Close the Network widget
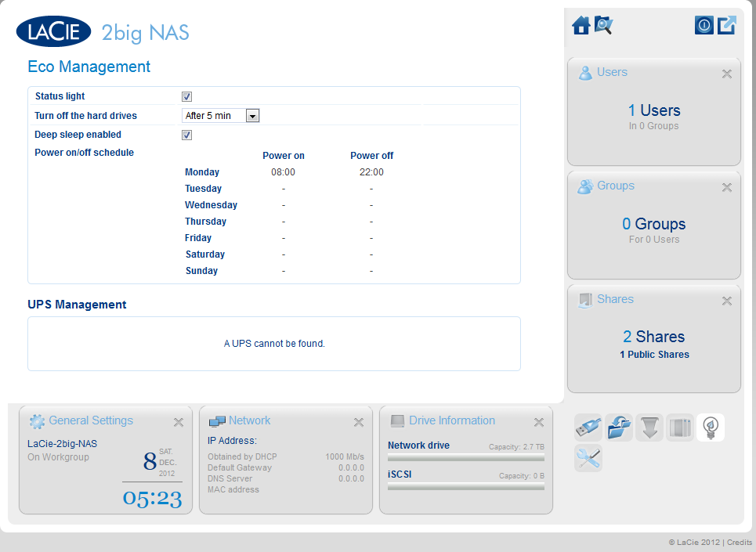The width and height of the screenshot is (756, 552). 359,423
